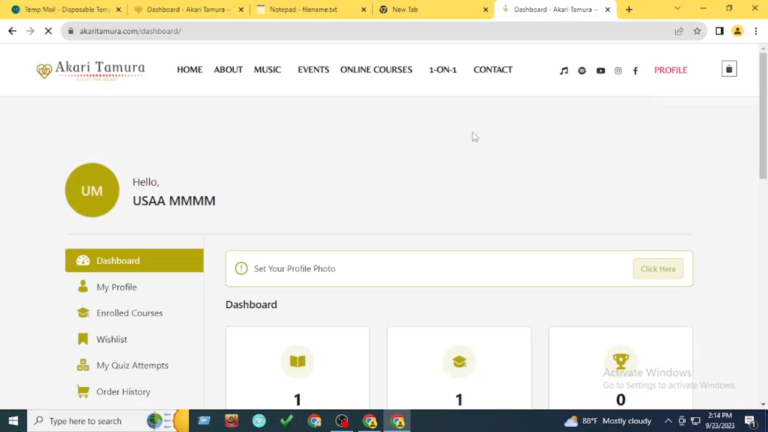Bookmark this page with star icon
Viewport: 768px width, 432px height.
(x=697, y=31)
